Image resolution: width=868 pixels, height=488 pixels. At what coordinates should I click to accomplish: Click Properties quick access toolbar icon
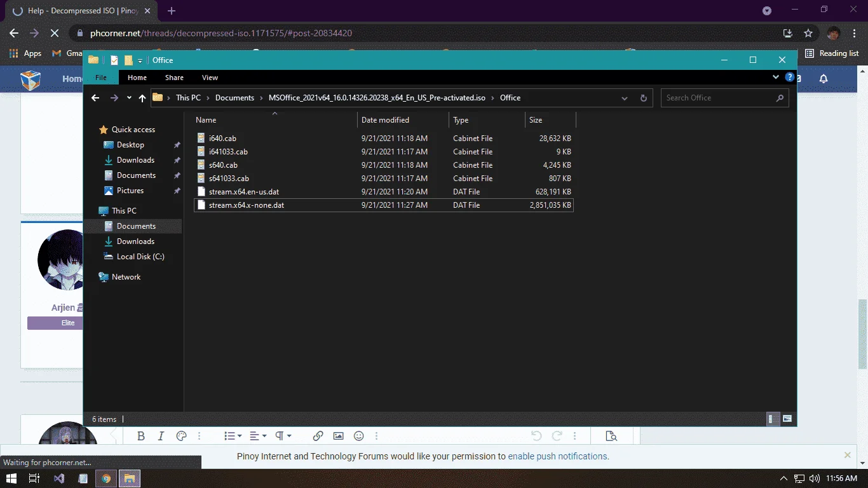click(114, 60)
